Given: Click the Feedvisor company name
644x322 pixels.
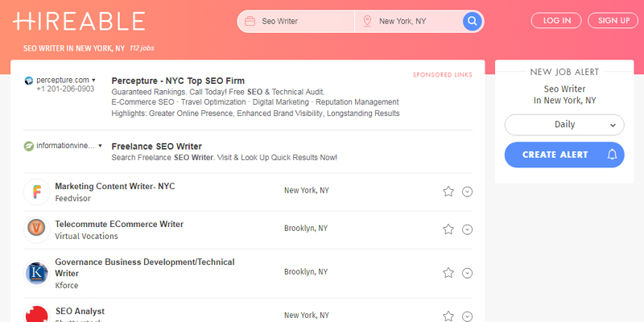Looking at the screenshot, I should (x=72, y=198).
